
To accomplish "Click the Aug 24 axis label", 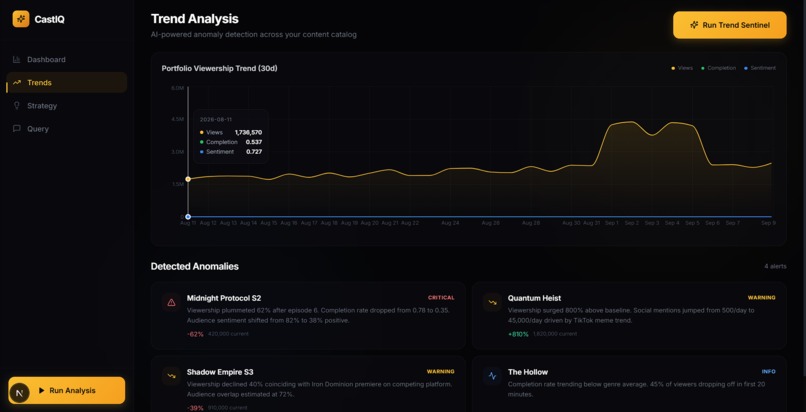I will point(450,223).
